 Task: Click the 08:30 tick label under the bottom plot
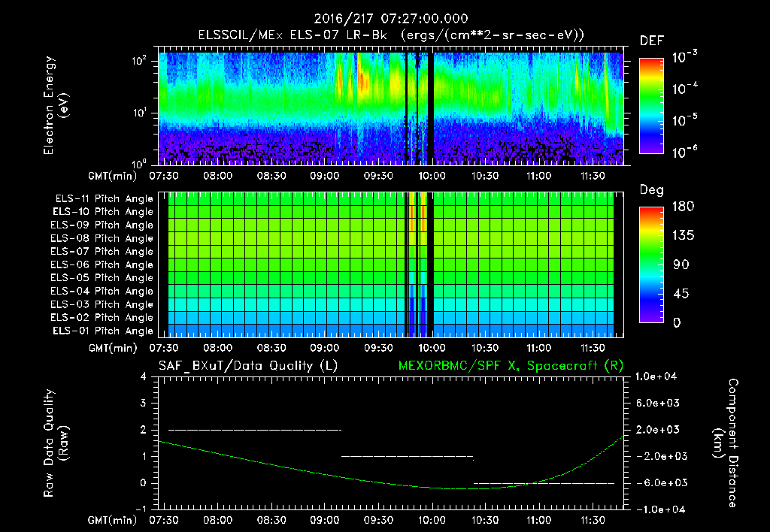pyautogui.click(x=271, y=520)
